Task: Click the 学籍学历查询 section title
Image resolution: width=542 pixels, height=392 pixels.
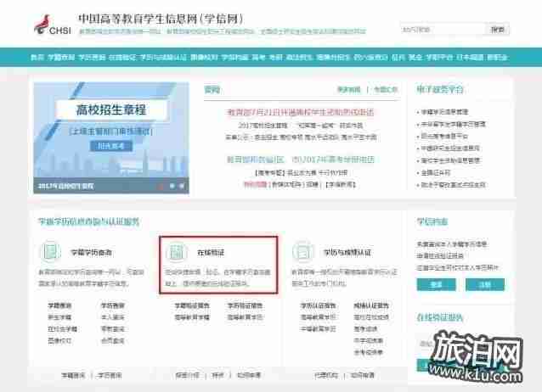Action: (91, 253)
